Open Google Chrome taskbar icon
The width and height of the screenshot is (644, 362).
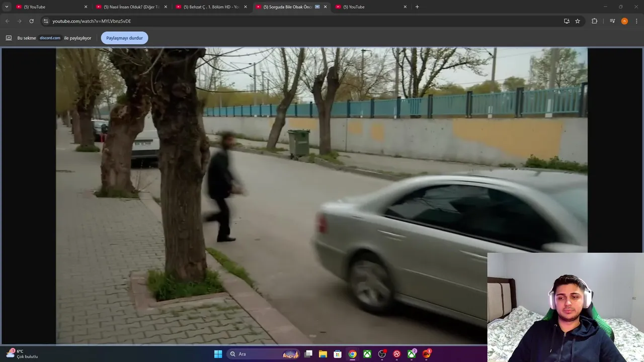(353, 354)
